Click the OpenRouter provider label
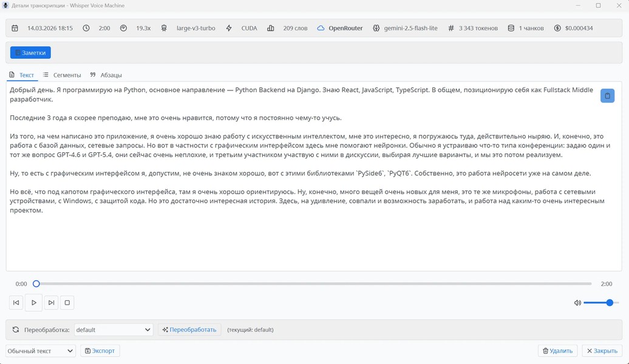The height and width of the screenshot is (364, 629). click(345, 28)
